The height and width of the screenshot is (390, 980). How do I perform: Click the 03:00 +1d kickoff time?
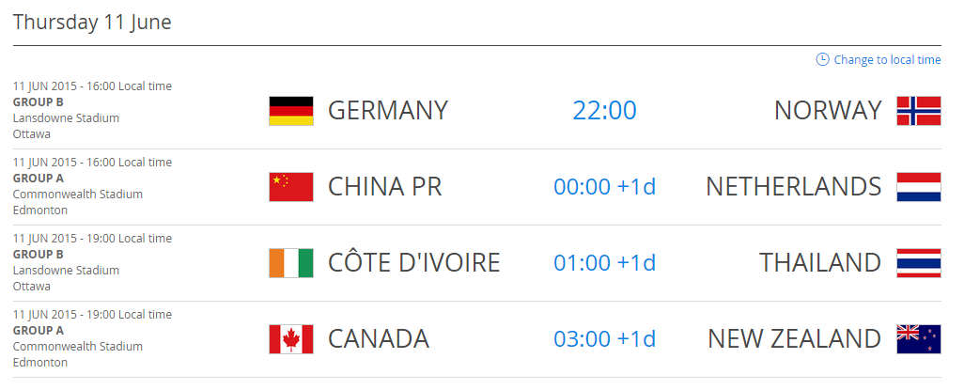point(604,339)
